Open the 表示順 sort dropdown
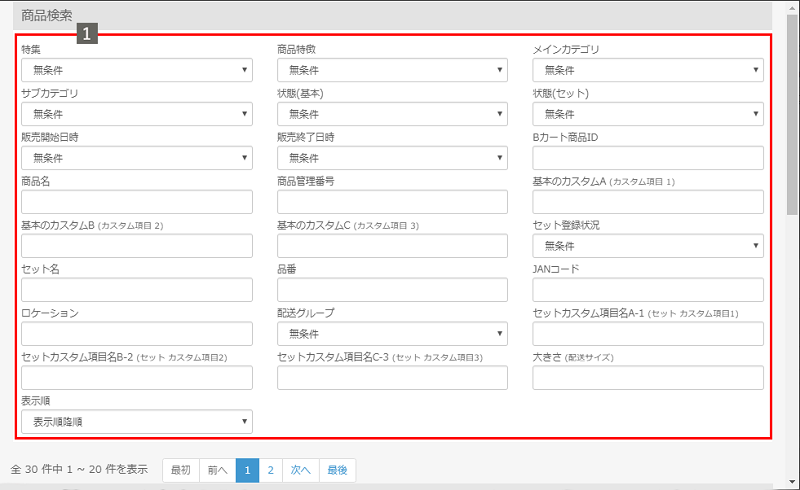This screenshot has height=490, width=800. coord(137,422)
